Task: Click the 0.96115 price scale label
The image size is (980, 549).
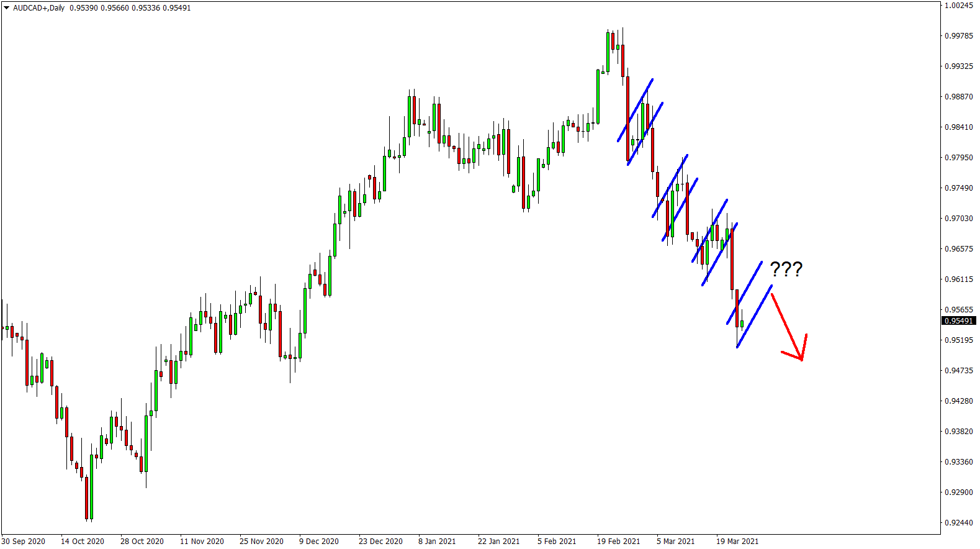Action: pyautogui.click(x=959, y=279)
